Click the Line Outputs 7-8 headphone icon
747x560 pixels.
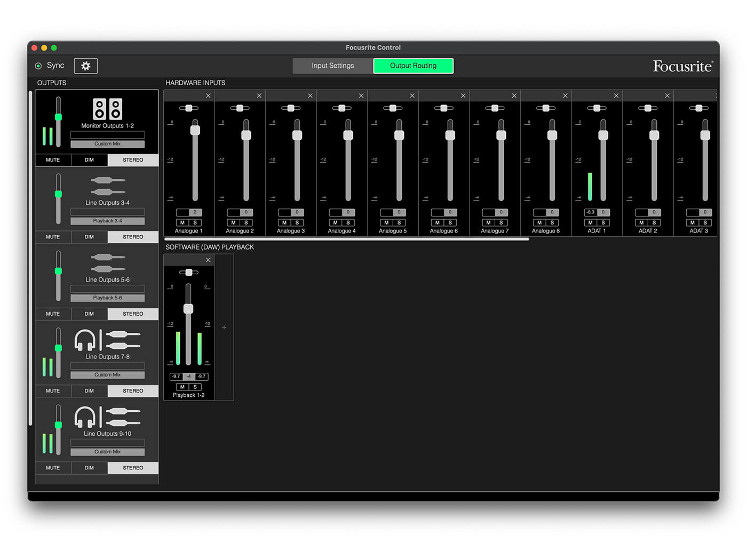[x=85, y=340]
